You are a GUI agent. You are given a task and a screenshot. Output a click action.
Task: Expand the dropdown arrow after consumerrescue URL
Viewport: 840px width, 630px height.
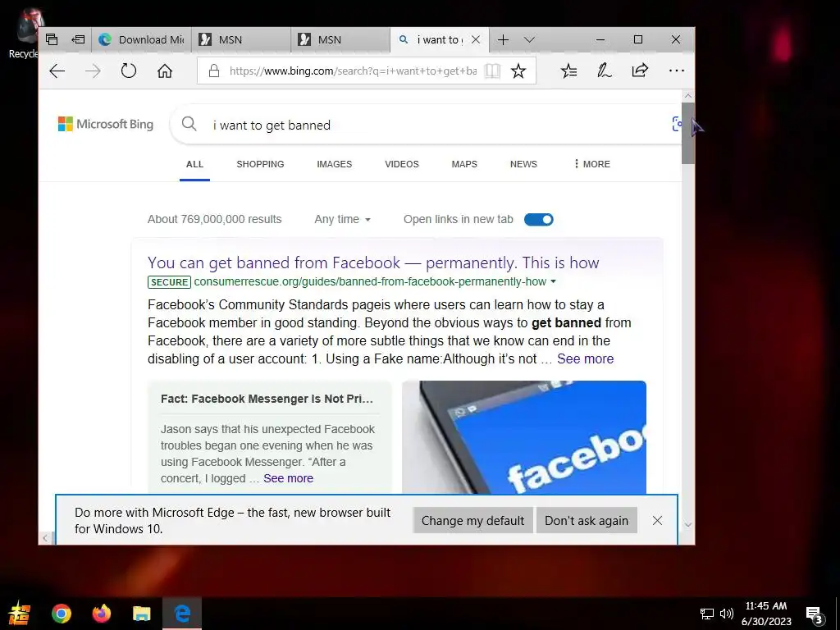[554, 282]
